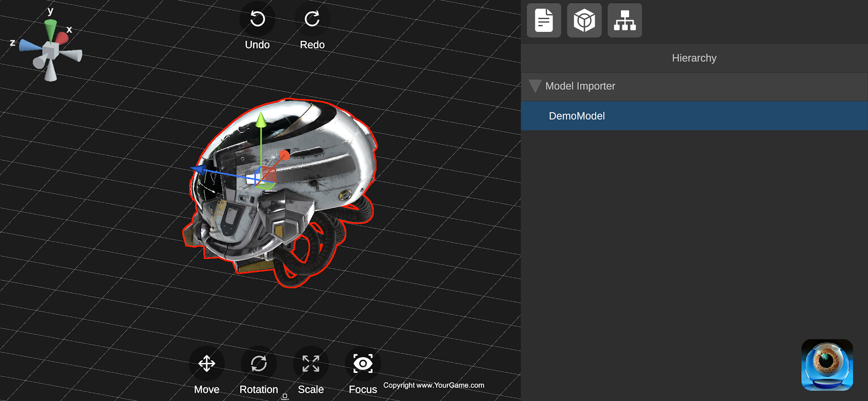Select DemoModel in the hierarchy
Image resolution: width=868 pixels, height=401 pixels.
coord(695,116)
